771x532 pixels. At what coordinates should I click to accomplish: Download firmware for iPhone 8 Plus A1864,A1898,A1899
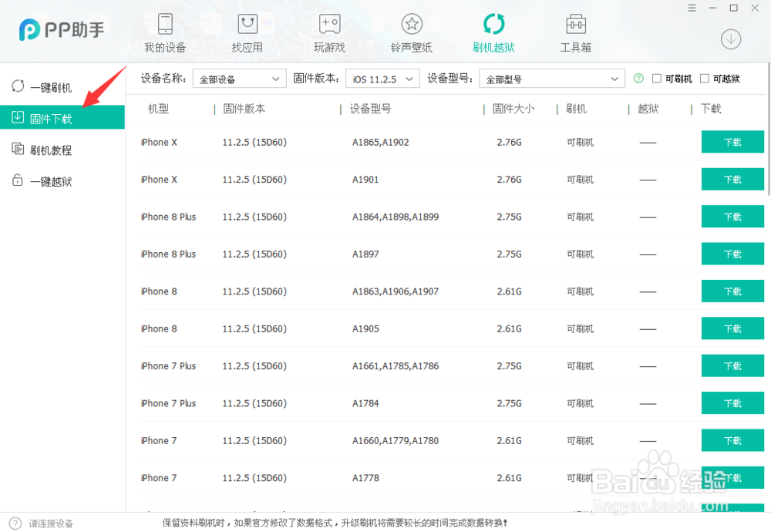(732, 217)
